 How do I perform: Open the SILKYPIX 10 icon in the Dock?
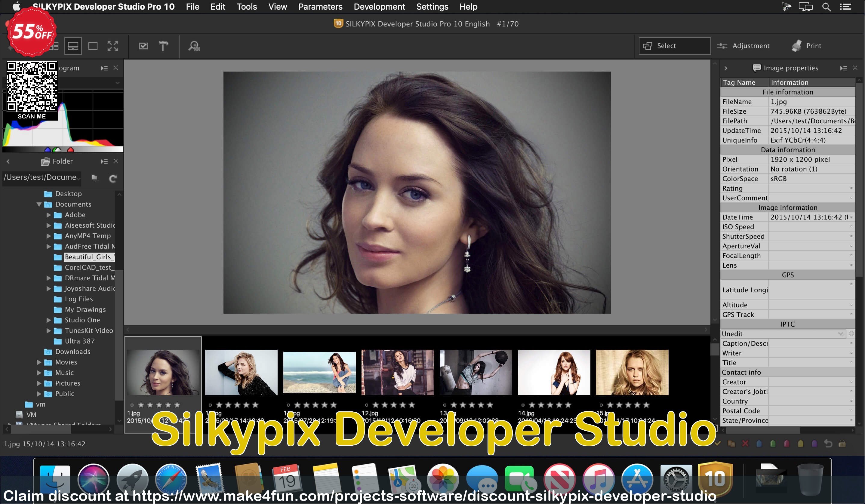[715, 479]
